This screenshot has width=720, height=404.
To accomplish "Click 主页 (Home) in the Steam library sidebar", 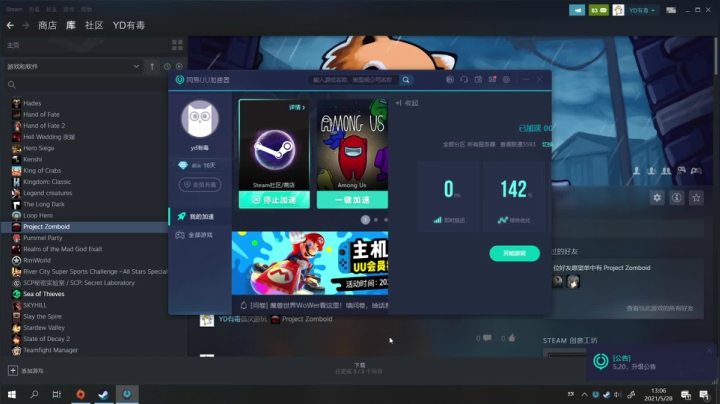I will (x=13, y=45).
